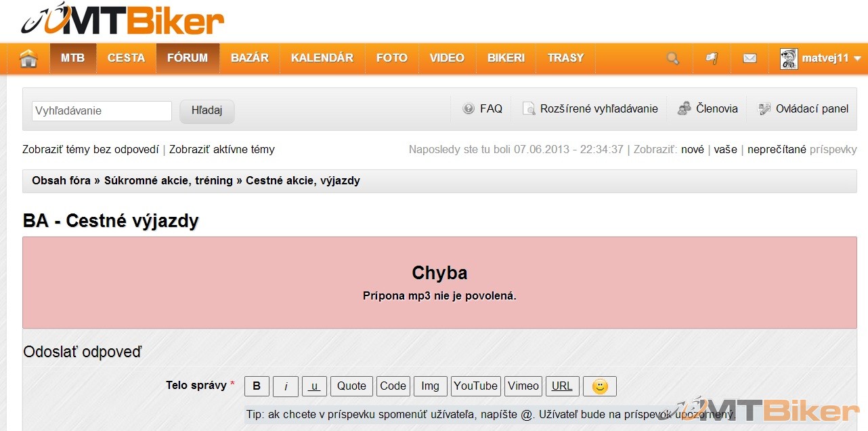Insert a smiley emoticon
This screenshot has height=431, width=868.
click(599, 386)
